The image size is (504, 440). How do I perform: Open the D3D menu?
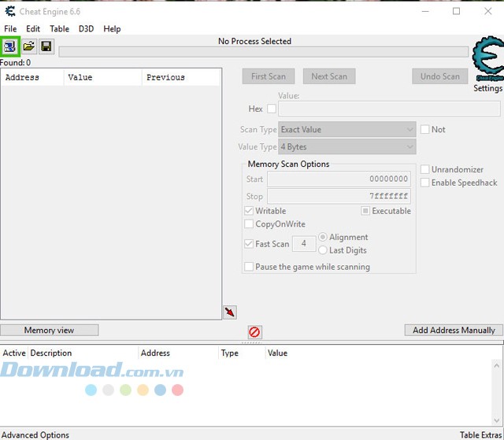(86, 29)
